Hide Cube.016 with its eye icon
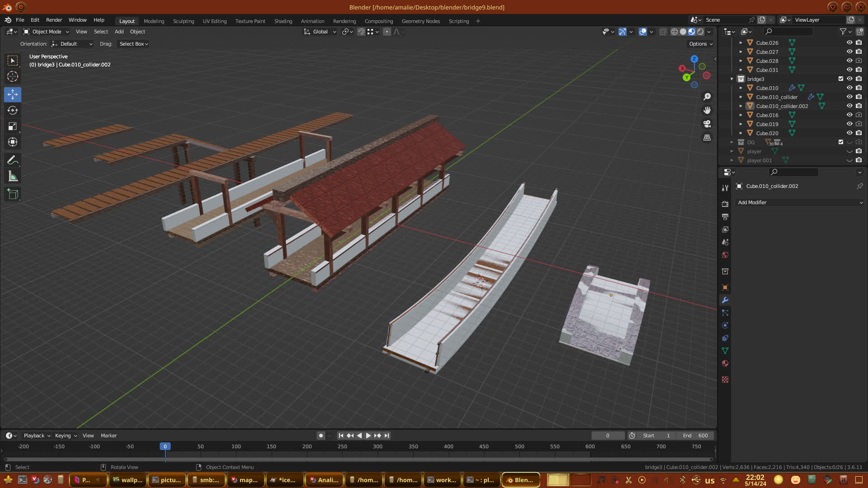Screen dimensions: 868x488 click(849, 115)
